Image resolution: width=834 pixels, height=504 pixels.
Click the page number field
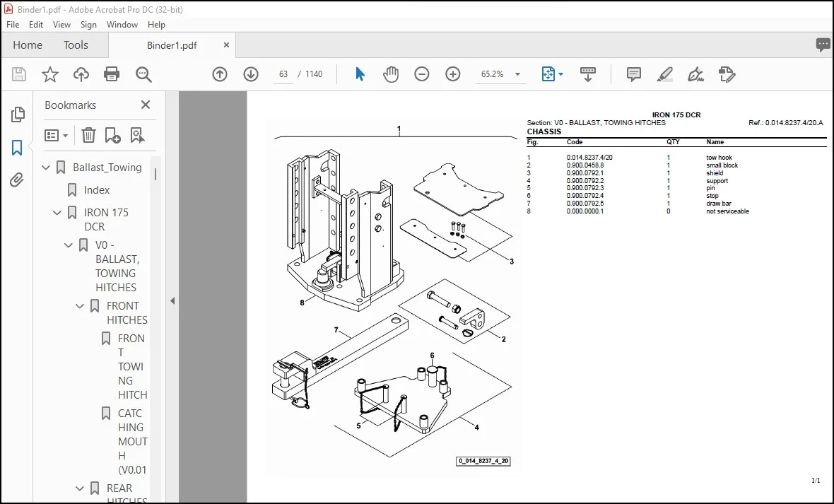point(283,74)
